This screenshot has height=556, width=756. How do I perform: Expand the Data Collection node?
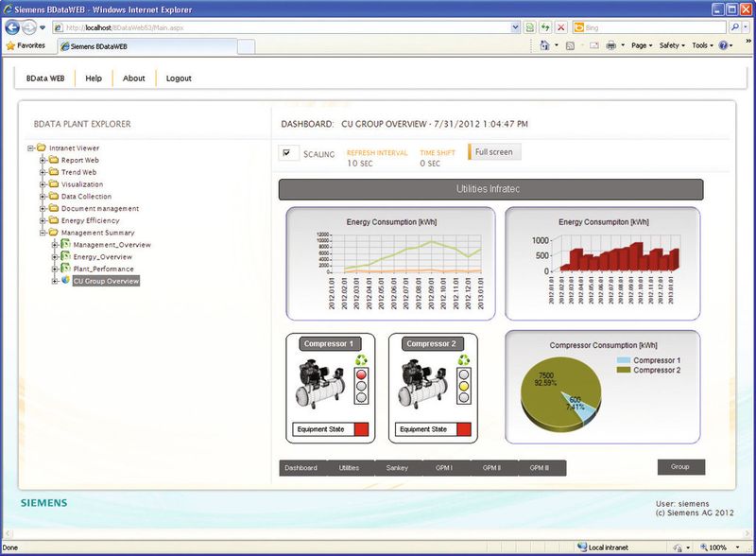43,196
